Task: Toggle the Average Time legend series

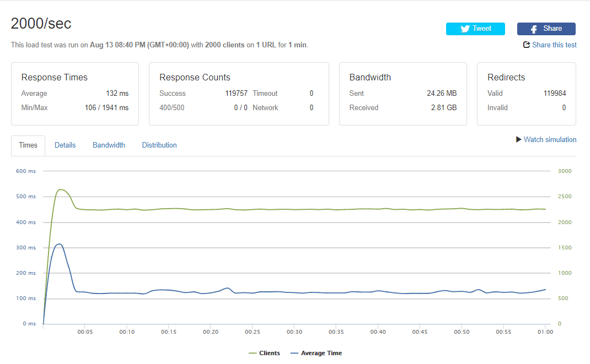Action: click(321, 353)
